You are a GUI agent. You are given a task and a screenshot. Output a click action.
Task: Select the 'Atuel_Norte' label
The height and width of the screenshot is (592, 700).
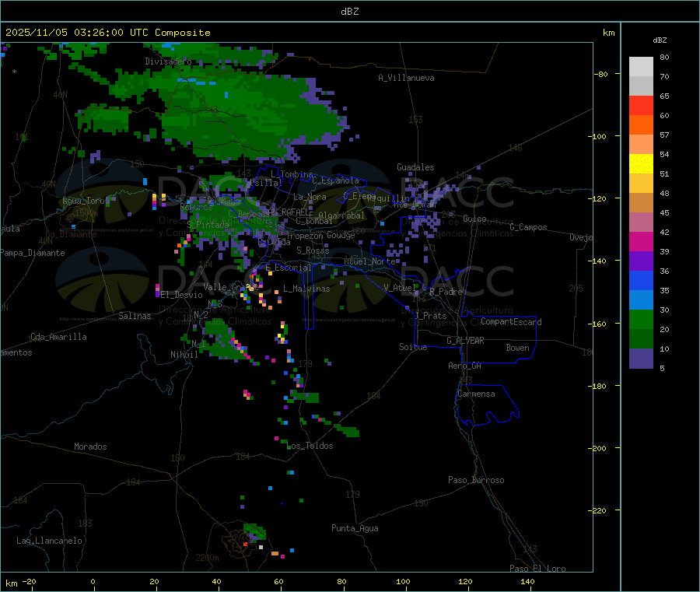pyautogui.click(x=369, y=261)
